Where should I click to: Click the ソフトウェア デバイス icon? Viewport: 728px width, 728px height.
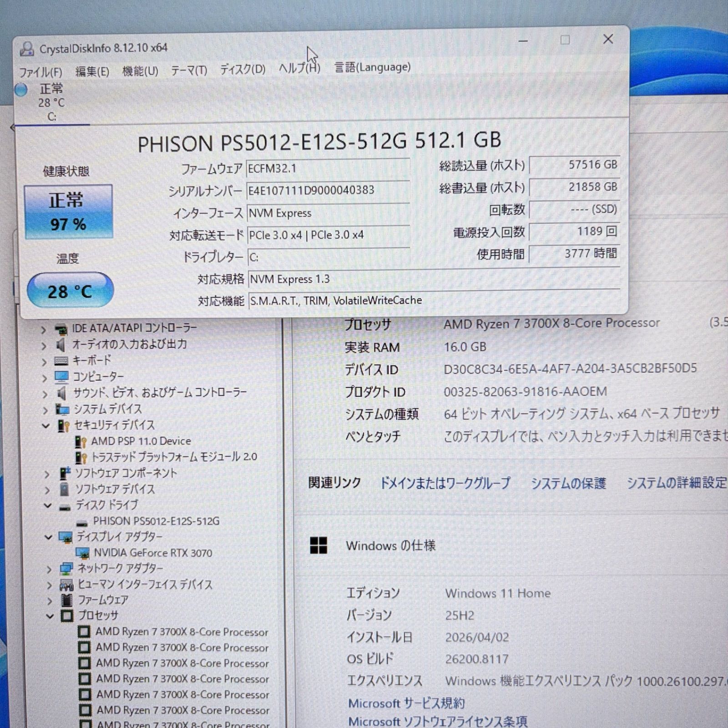click(65, 490)
